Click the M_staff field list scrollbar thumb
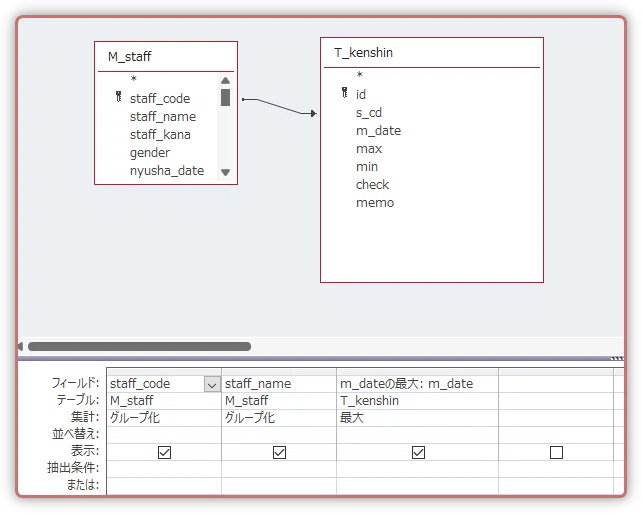Image resolution: width=642 pixels, height=513 pixels. tap(225, 97)
